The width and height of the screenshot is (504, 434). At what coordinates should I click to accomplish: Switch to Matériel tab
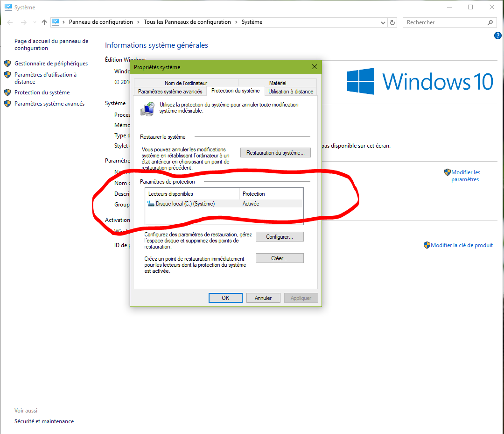coord(278,83)
